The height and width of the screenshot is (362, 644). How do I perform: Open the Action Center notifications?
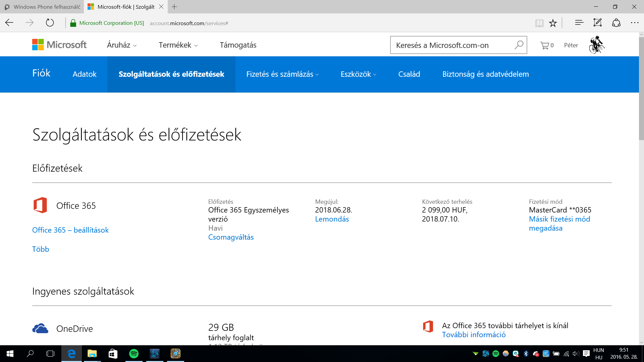click(586, 354)
